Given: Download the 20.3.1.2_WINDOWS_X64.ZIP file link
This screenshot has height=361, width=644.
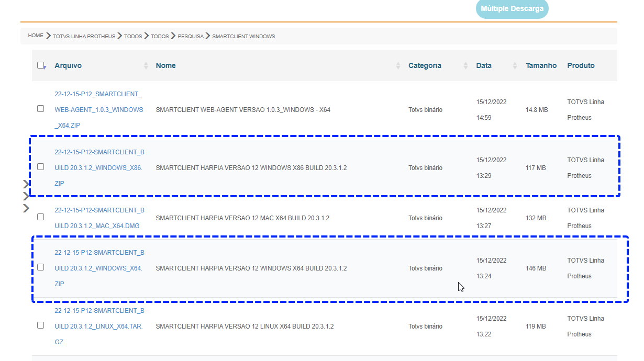Looking at the screenshot, I should click(99, 268).
